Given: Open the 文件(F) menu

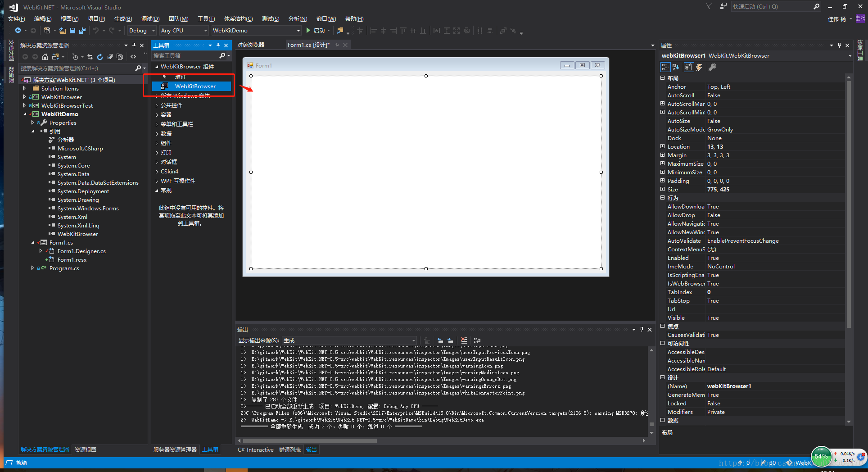Looking at the screenshot, I should [x=17, y=19].
